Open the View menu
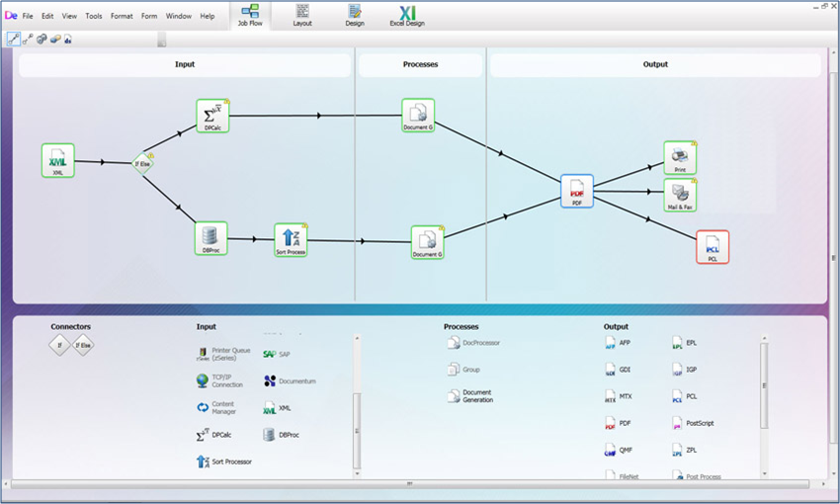Image resolution: width=840 pixels, height=504 pixels. 69,16
